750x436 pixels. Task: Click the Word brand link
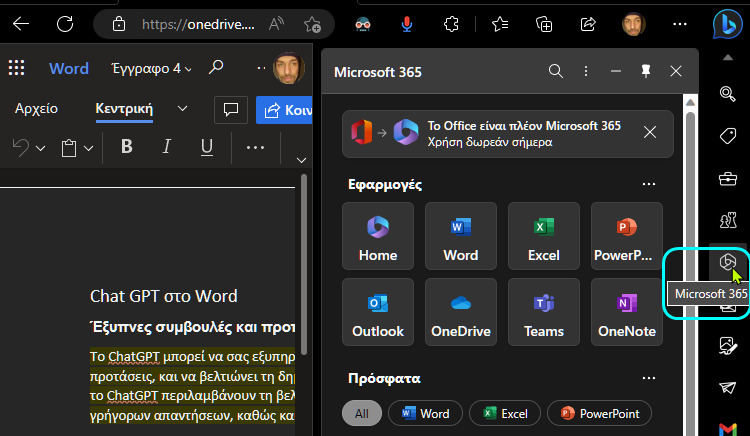[x=69, y=68]
